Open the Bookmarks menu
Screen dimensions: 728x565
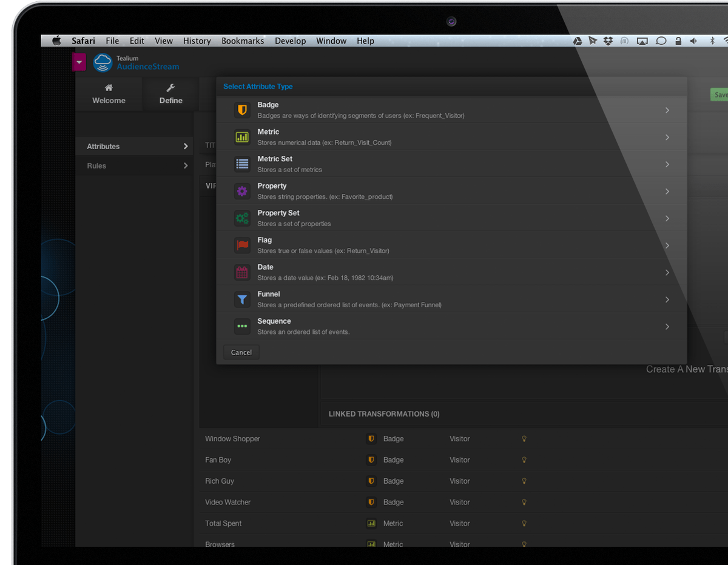[243, 41]
